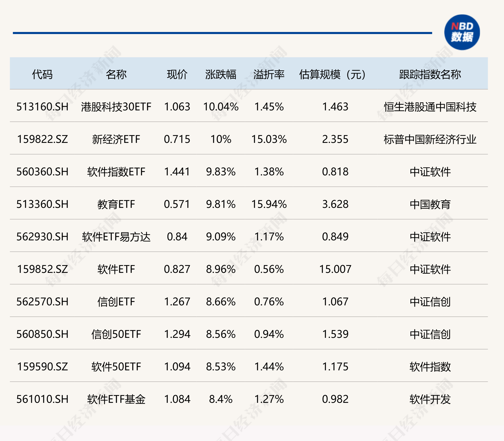The image size is (504, 441).
Task: Click the 新经济ETF fund name
Action: click(116, 139)
